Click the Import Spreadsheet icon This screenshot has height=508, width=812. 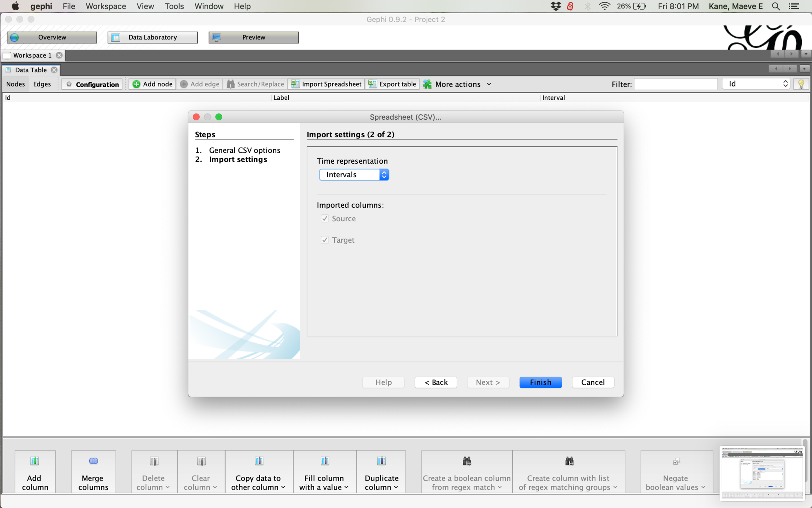tap(295, 84)
